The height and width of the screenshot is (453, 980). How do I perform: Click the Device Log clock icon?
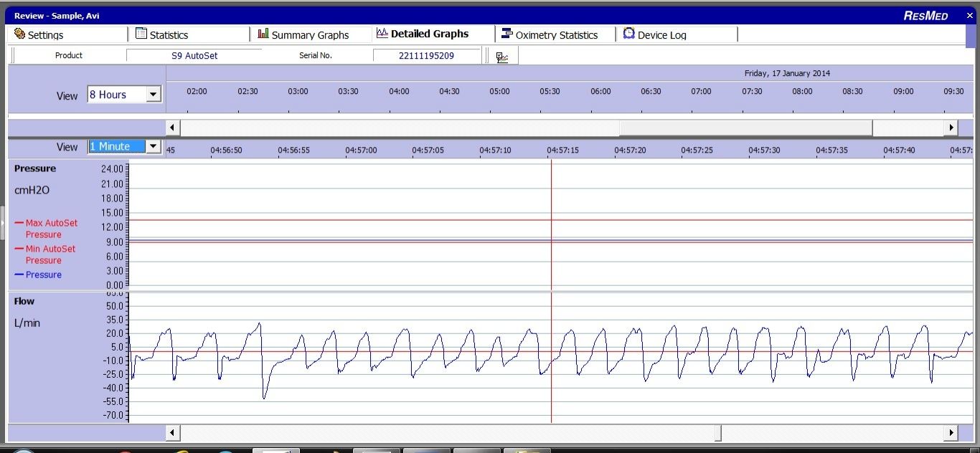628,34
